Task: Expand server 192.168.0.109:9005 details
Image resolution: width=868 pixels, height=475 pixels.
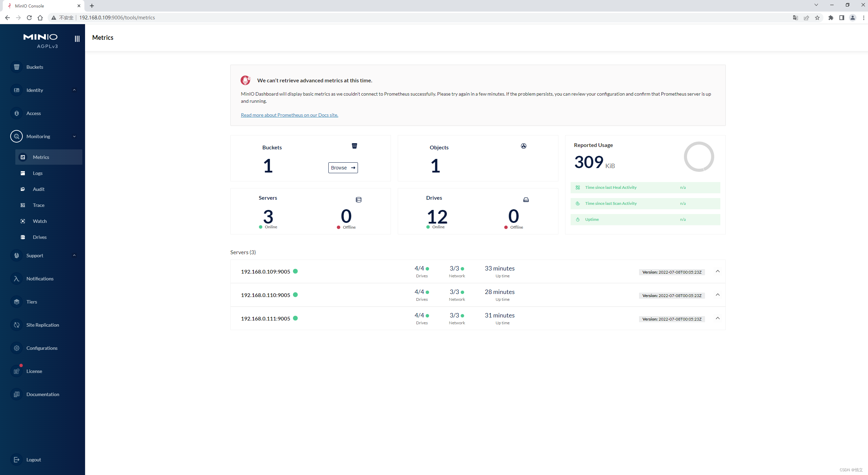Action: pyautogui.click(x=718, y=271)
